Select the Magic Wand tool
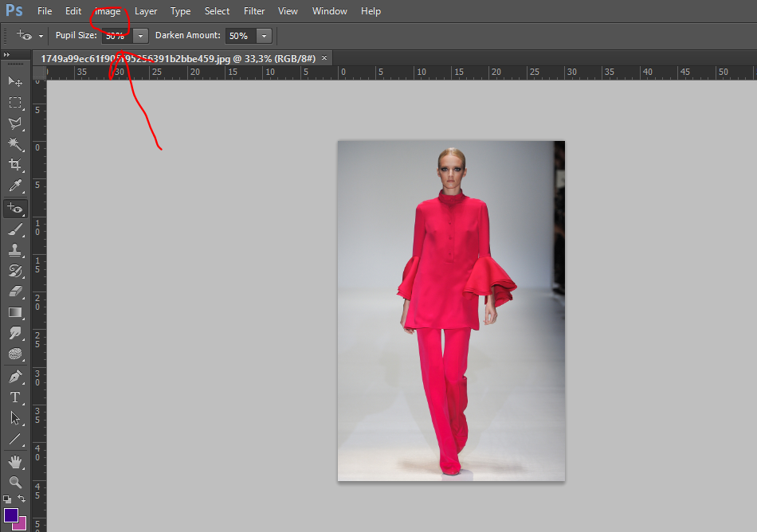This screenshot has width=757, height=532. pos(15,144)
